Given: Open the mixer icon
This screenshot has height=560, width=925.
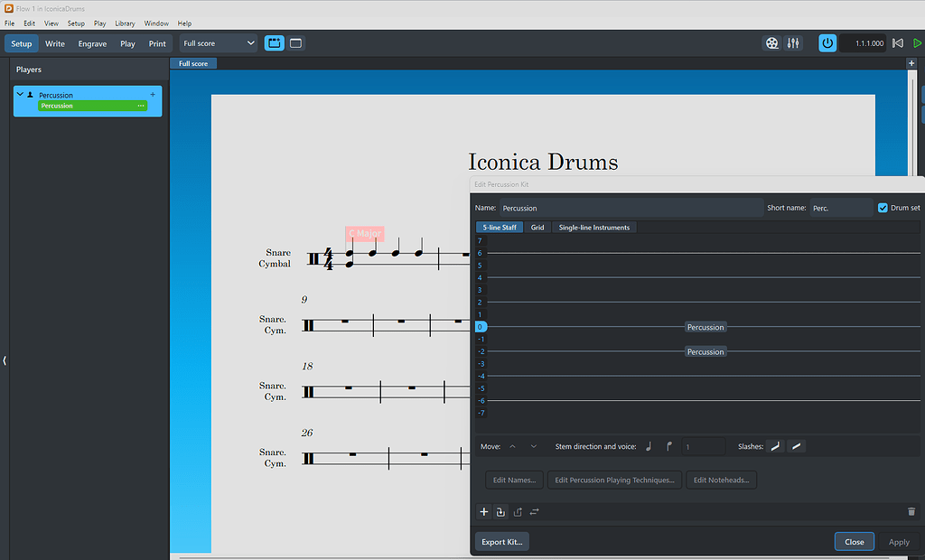Looking at the screenshot, I should [x=793, y=43].
